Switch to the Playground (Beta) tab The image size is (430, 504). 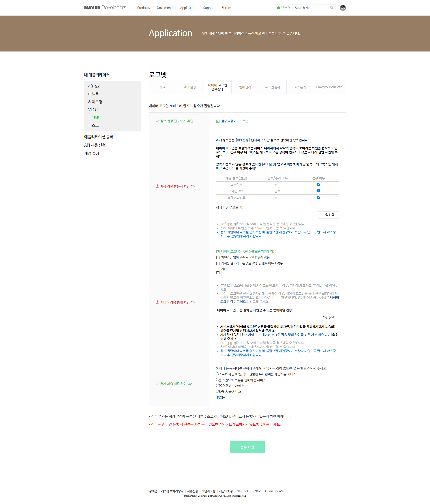330,87
